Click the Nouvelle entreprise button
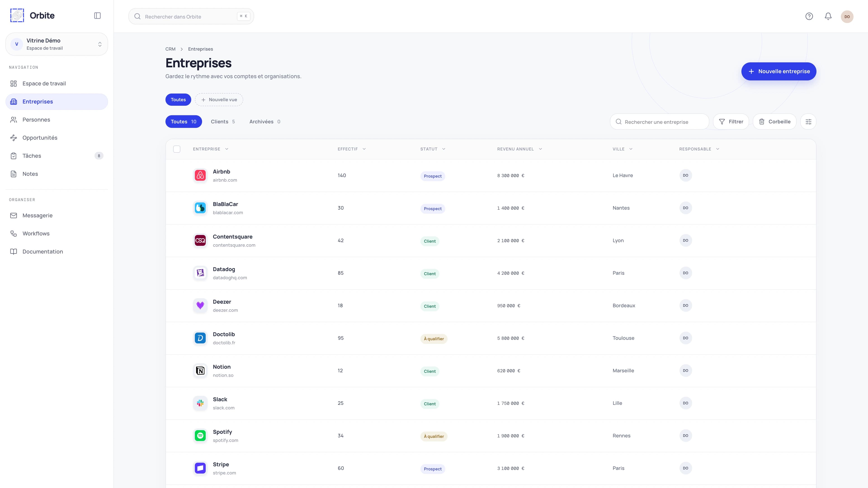The width and height of the screenshot is (868, 488). (778, 71)
